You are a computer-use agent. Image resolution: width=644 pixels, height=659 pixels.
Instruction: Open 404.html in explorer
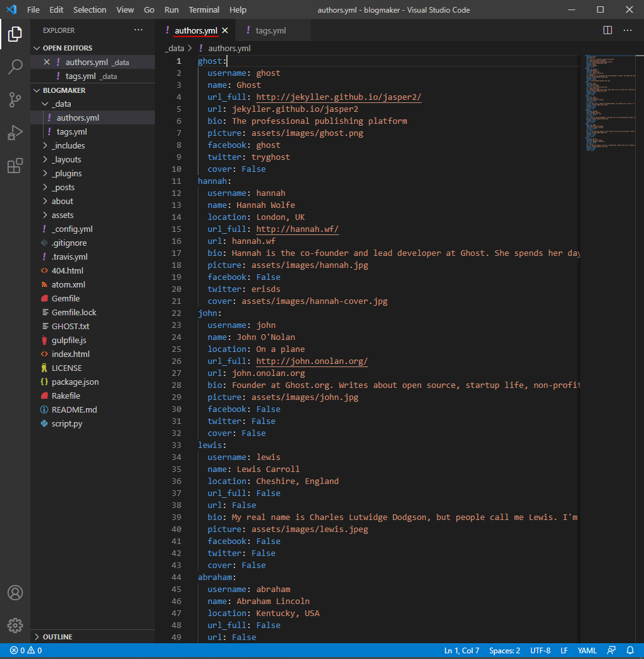tap(92, 270)
